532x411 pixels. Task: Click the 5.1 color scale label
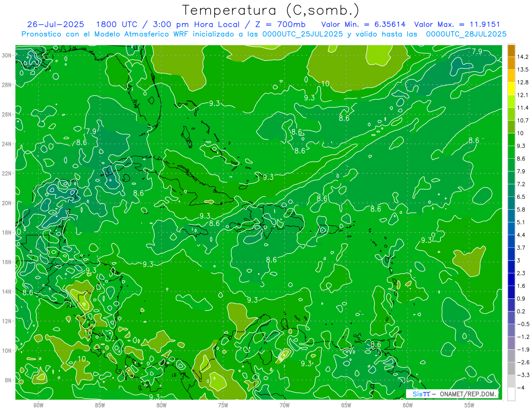tap(521, 222)
